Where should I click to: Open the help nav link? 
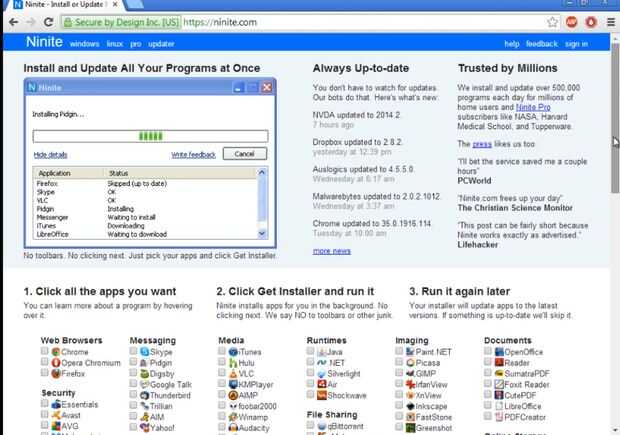[512, 44]
